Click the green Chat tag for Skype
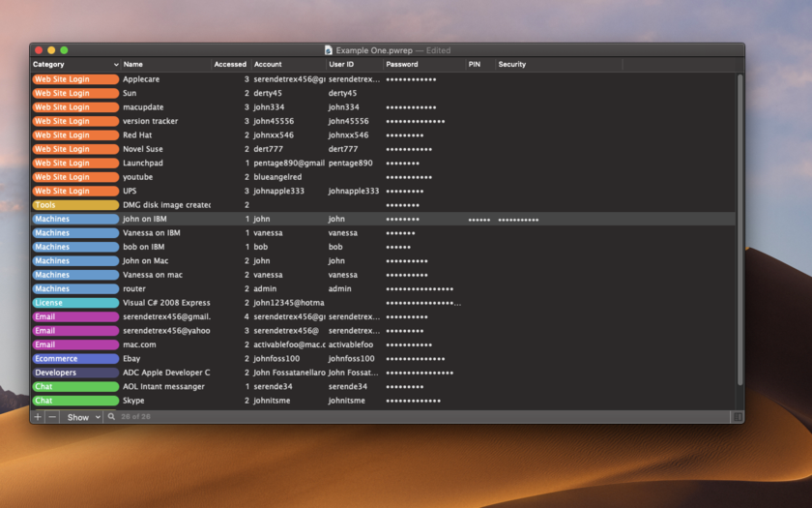 74,401
